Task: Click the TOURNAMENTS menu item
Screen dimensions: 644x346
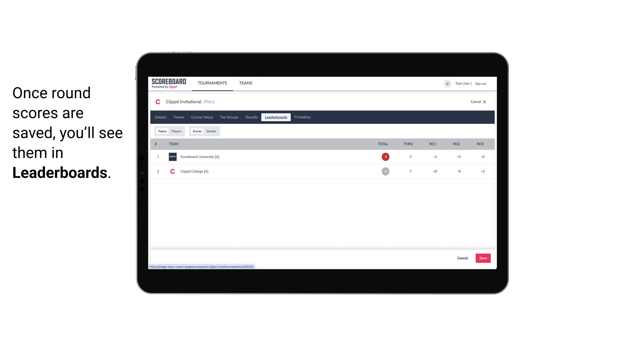Action: pos(213,84)
